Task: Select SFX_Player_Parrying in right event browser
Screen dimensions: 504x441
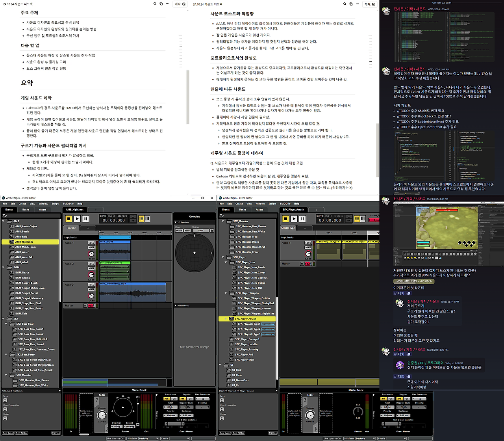Action: pyautogui.click(x=246, y=349)
